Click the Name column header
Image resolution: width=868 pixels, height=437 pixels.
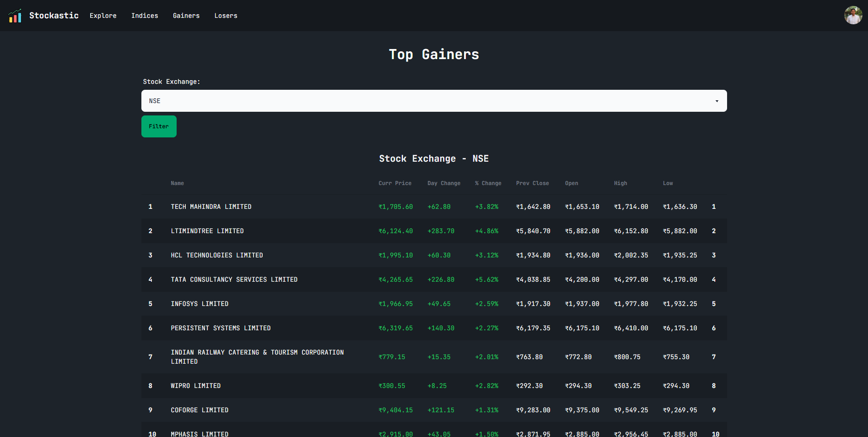(x=178, y=183)
